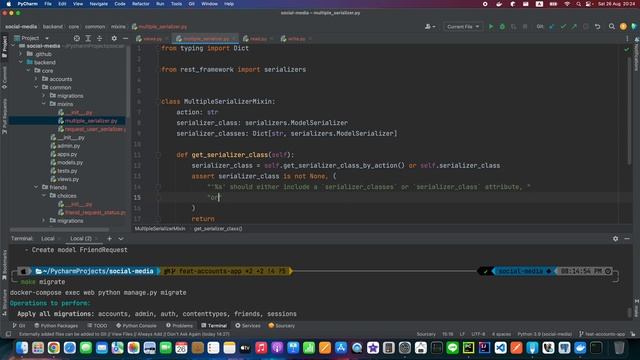Hide the Project panel with minus icon
This screenshot has height=360, width=640.
(125, 38)
